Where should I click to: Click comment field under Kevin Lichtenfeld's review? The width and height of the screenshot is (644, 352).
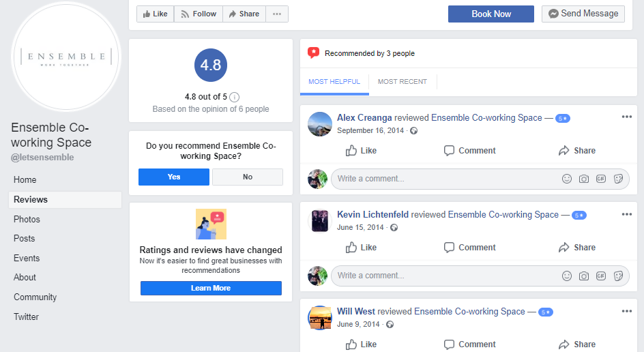[x=480, y=276]
